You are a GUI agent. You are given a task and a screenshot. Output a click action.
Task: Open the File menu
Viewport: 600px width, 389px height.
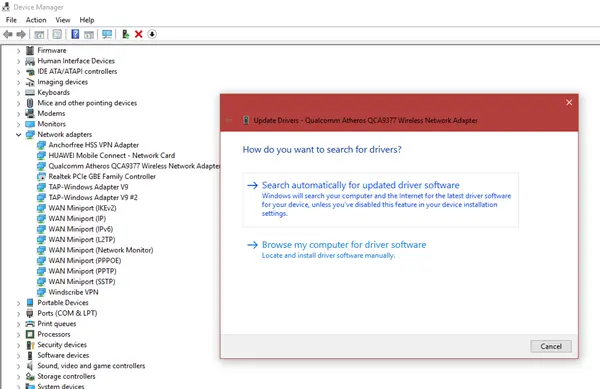[11, 20]
